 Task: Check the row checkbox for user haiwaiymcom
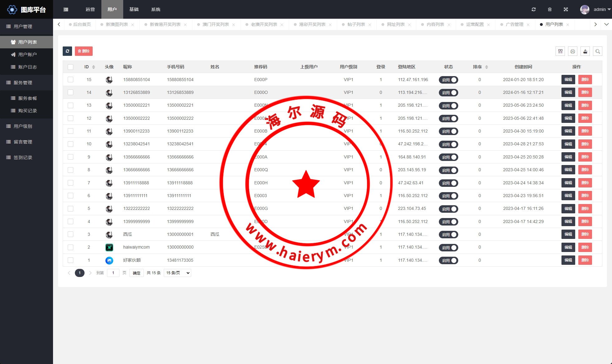click(x=70, y=247)
